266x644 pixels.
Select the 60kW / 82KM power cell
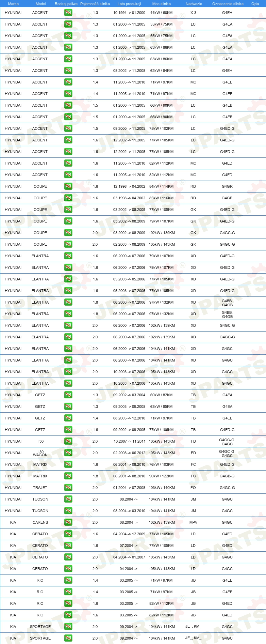[162, 395]
